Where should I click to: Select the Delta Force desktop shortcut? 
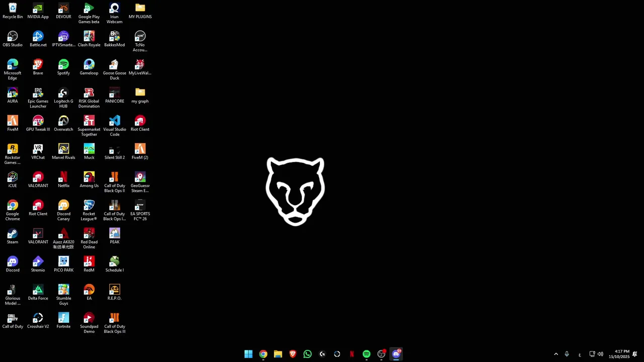click(38, 293)
